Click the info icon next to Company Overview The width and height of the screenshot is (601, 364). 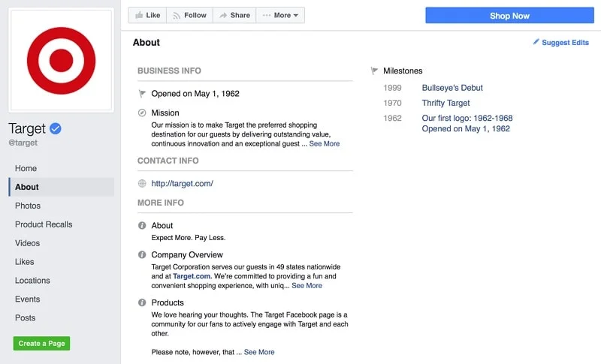142,255
